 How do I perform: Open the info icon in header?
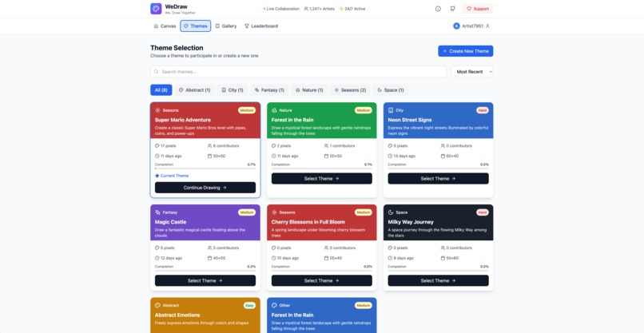(438, 9)
